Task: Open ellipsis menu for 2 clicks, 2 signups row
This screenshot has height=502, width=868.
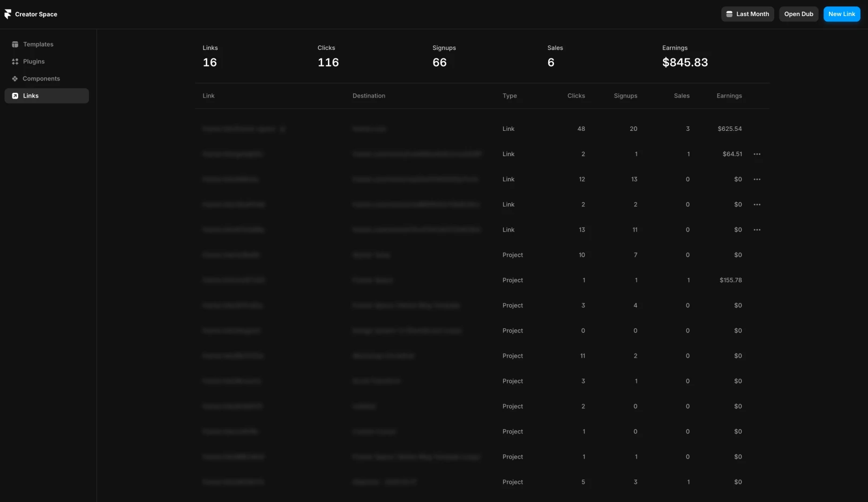Action: point(757,204)
